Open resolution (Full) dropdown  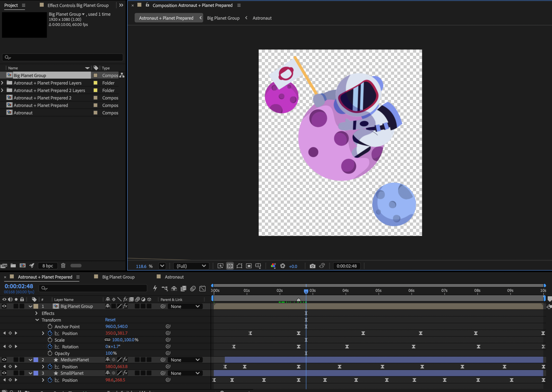pos(191,266)
